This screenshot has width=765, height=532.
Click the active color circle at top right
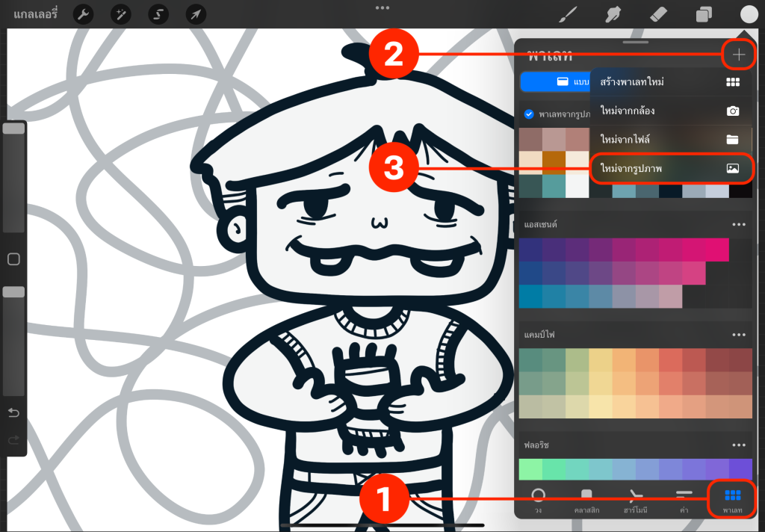[x=749, y=14]
